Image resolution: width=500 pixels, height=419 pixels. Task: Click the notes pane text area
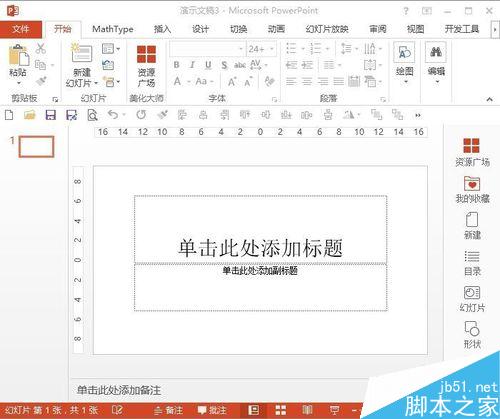[119, 390]
